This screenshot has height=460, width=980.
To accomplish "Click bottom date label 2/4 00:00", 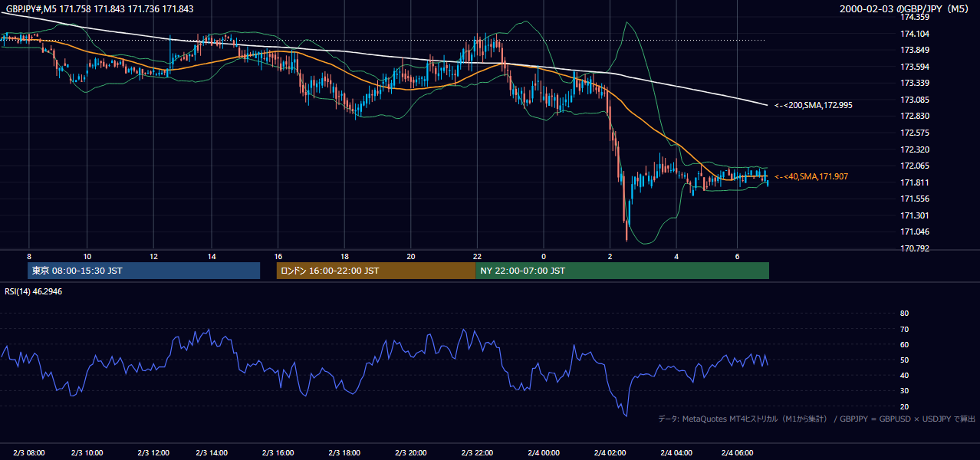I will click(x=544, y=452).
